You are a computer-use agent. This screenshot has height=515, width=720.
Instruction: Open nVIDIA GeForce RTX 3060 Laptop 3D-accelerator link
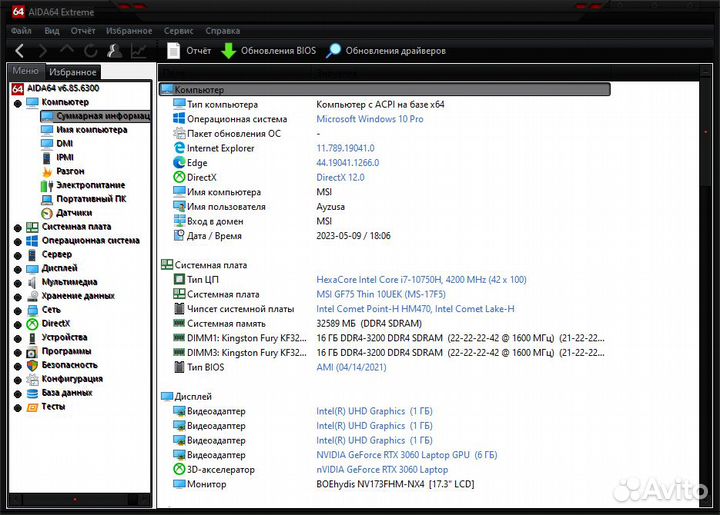coord(382,470)
